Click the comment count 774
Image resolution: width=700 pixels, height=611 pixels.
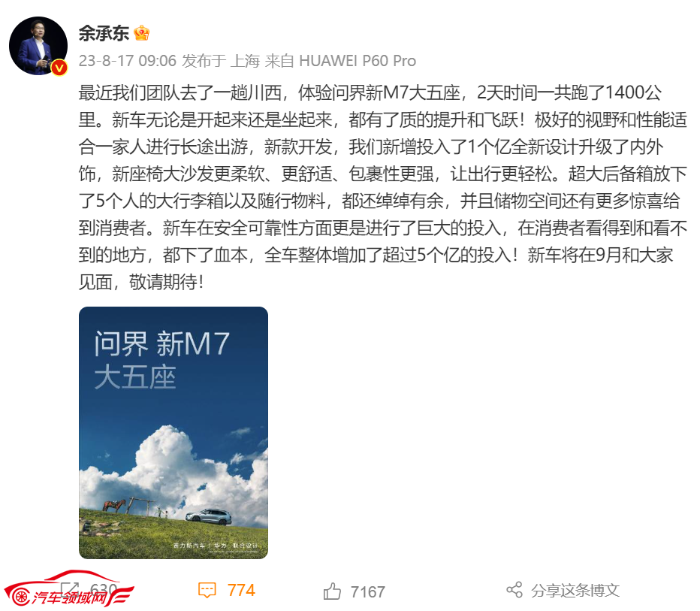pyautogui.click(x=241, y=591)
